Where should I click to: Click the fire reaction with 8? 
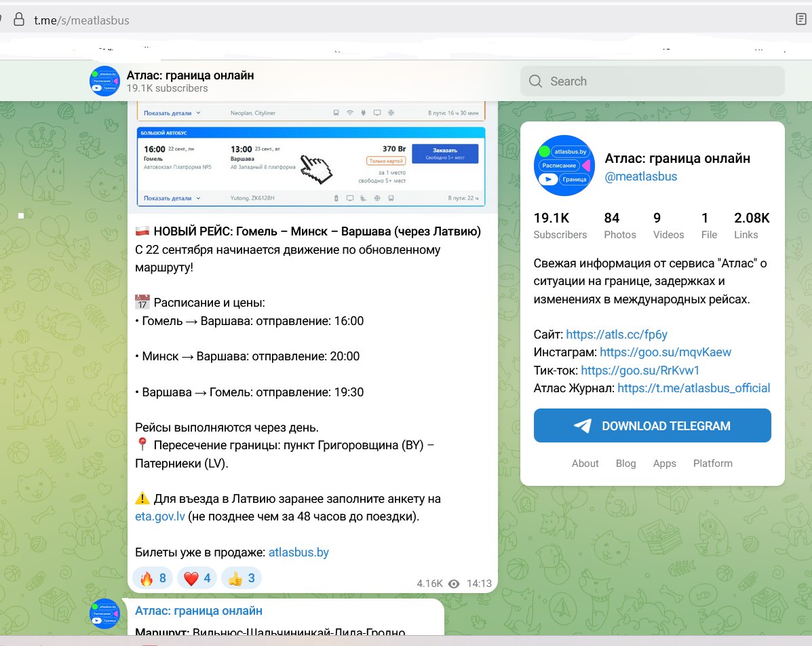click(153, 578)
